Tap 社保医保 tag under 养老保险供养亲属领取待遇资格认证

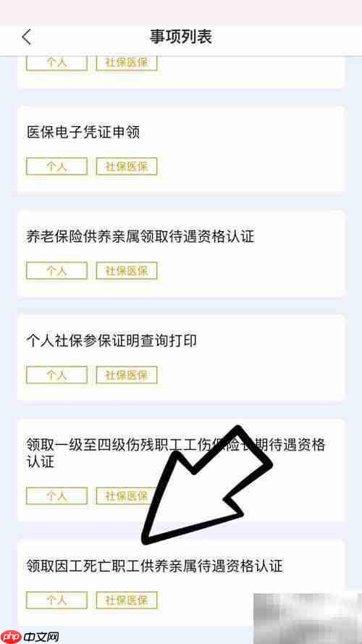coord(127,271)
